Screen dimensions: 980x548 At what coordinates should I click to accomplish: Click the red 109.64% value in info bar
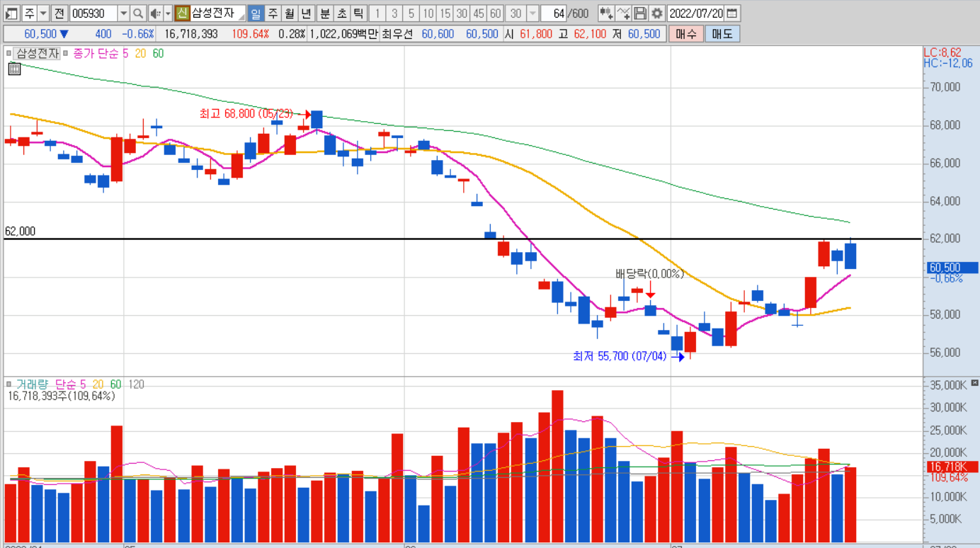point(251,34)
